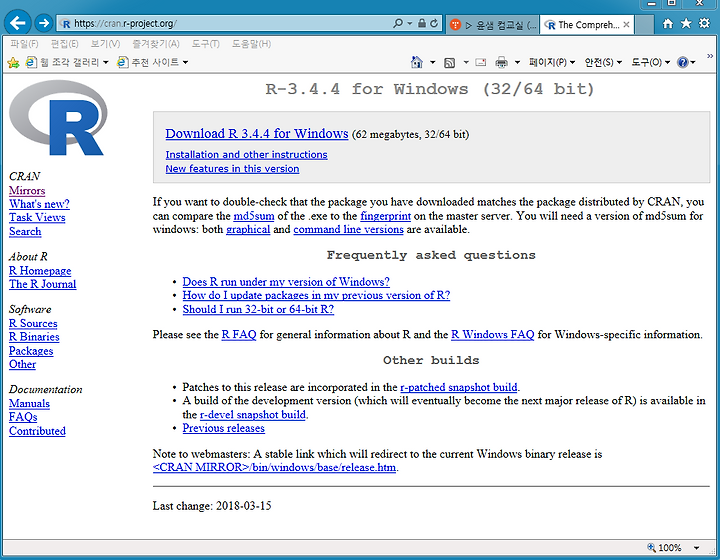Viewport: 720px width, 560px height.
Task: Open the 편집(E) menu
Action: tap(64, 44)
